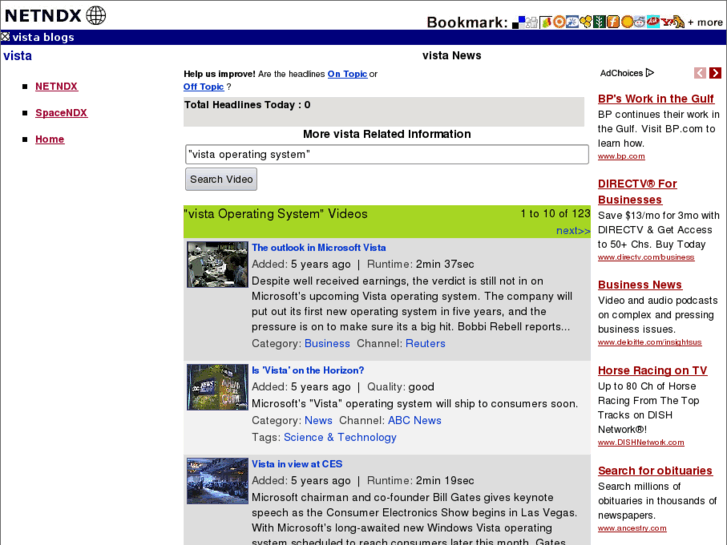The height and width of the screenshot is (545, 727).
Task: Open the ABC News channel link
Action: 415,420
